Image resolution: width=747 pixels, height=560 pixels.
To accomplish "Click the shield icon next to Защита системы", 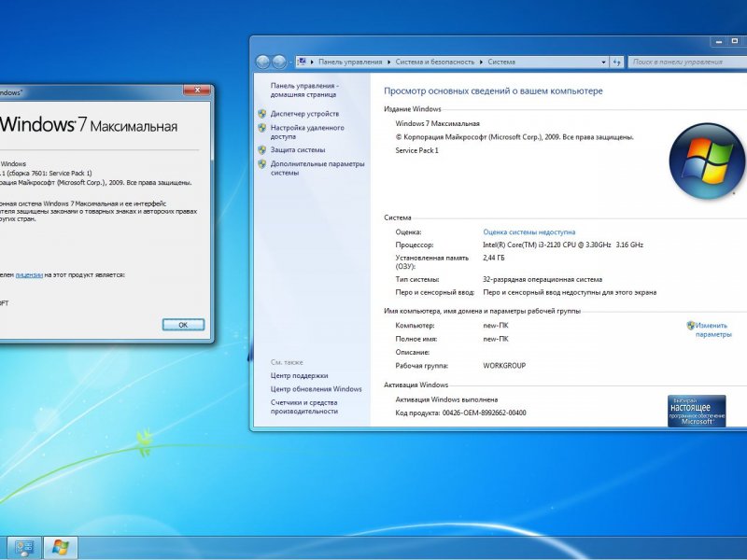I will [262, 150].
